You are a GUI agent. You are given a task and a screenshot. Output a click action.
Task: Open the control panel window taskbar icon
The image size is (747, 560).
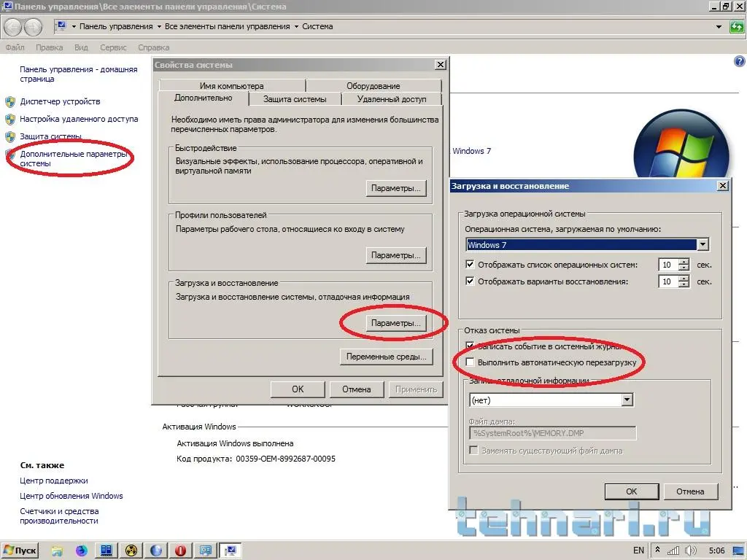[x=205, y=551]
